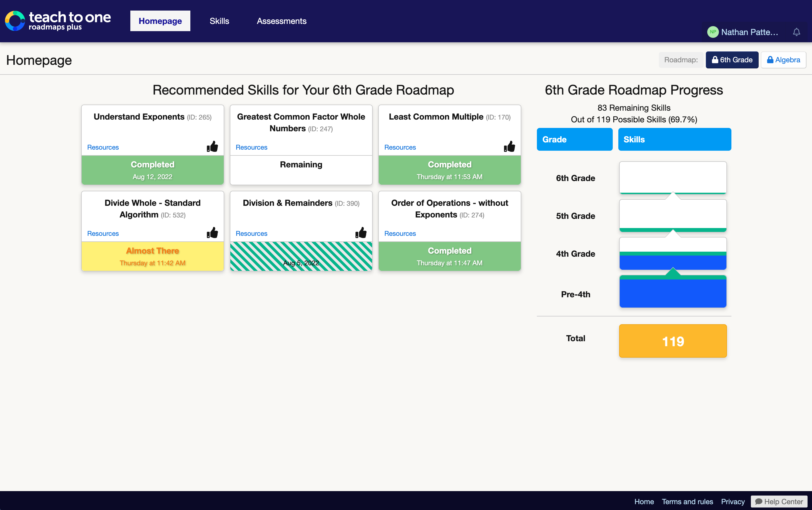Screen dimensions: 812x510
Task: Toggle the Skills view in Roadmap Progress
Action: (674, 139)
